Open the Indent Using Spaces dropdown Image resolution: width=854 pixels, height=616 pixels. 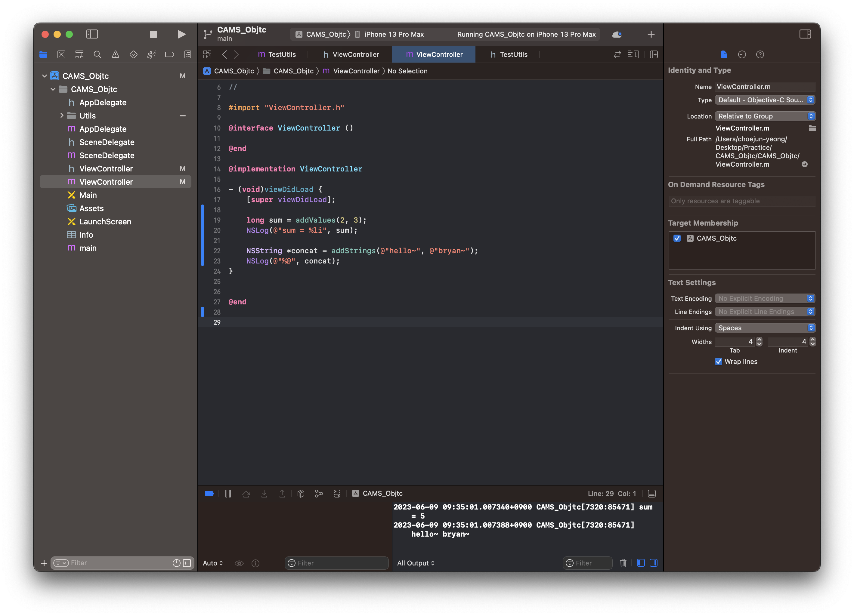coord(765,328)
